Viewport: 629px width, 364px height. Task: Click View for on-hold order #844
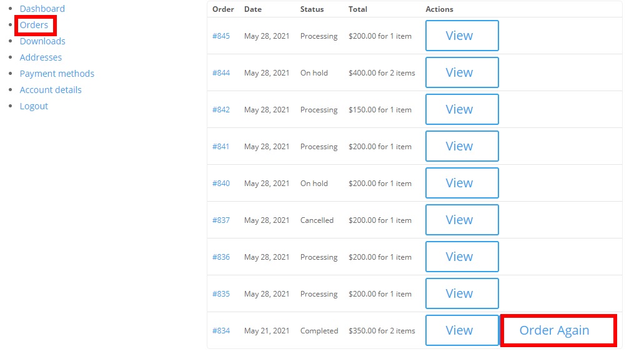(462, 72)
